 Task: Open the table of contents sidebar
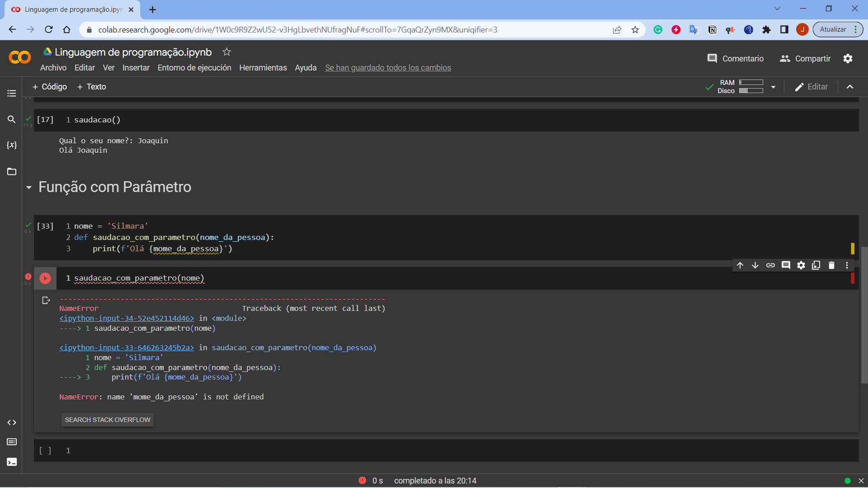(12, 94)
